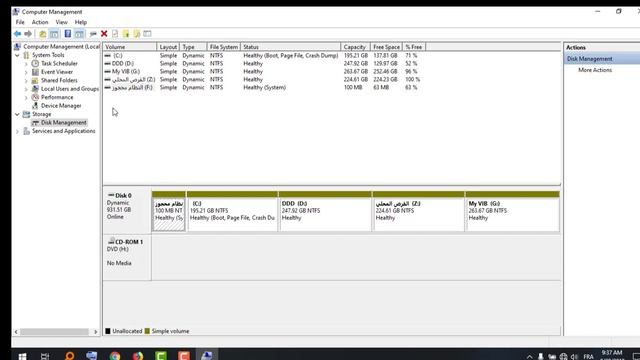The image size is (640, 360).
Task: Click the Device Manager icon
Action: click(x=35, y=106)
